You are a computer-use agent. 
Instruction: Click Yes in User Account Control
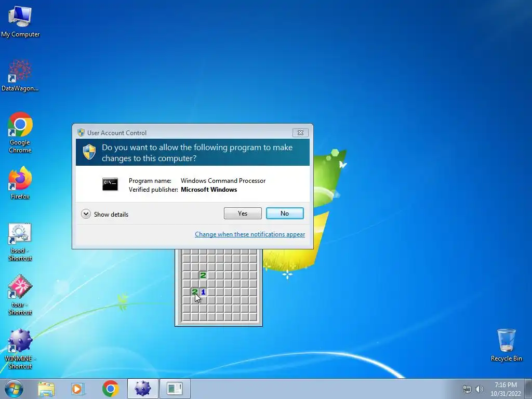click(x=243, y=214)
